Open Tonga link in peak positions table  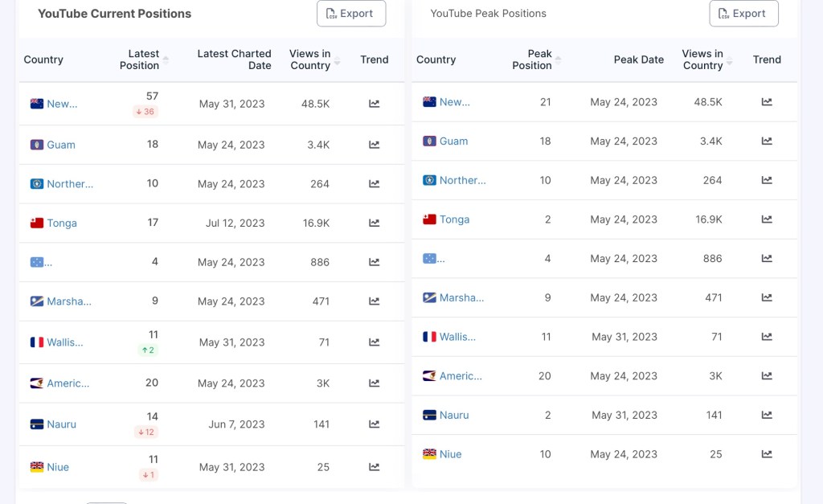click(x=454, y=219)
